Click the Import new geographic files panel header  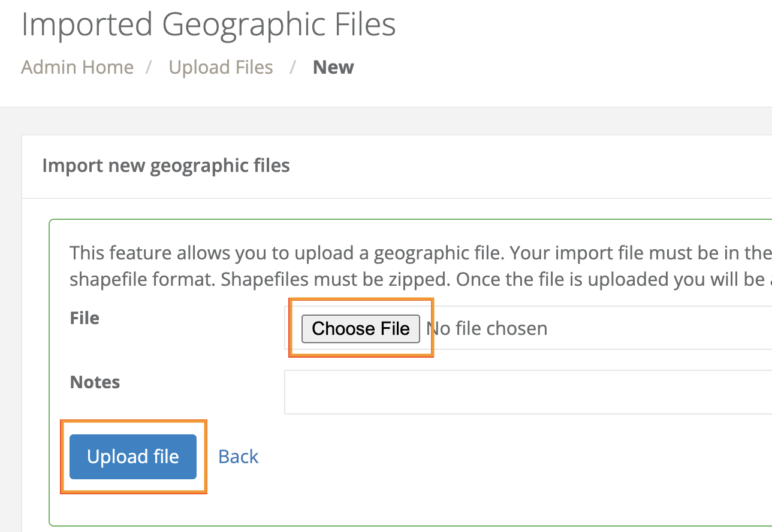point(166,165)
